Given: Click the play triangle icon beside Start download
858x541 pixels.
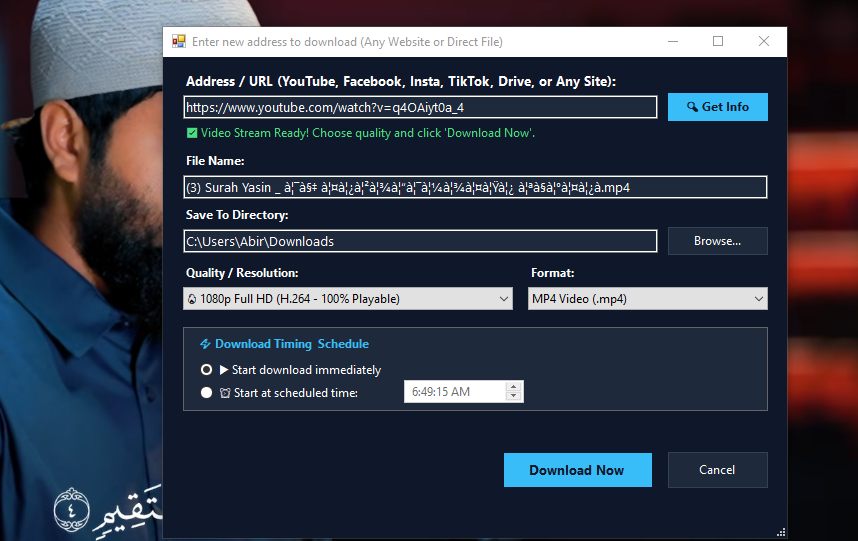Looking at the screenshot, I should (x=224, y=370).
